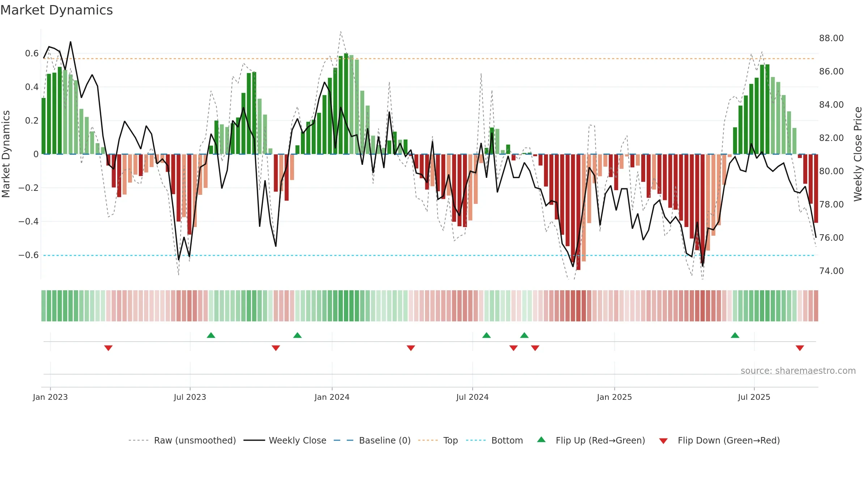The width and height of the screenshot is (868, 488).
Task: Toggle the 'Weekly Close' legend label
Action: (x=298, y=440)
